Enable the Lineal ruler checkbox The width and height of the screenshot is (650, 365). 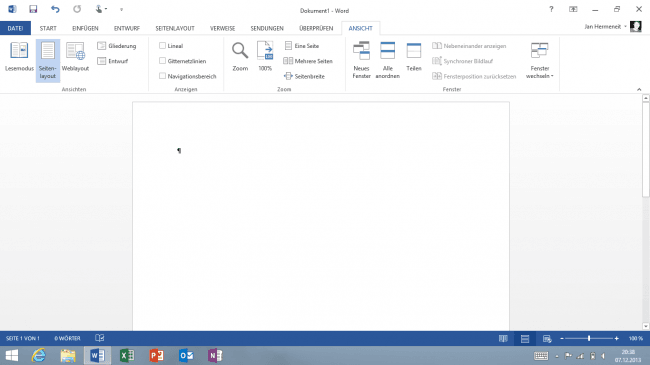point(162,46)
